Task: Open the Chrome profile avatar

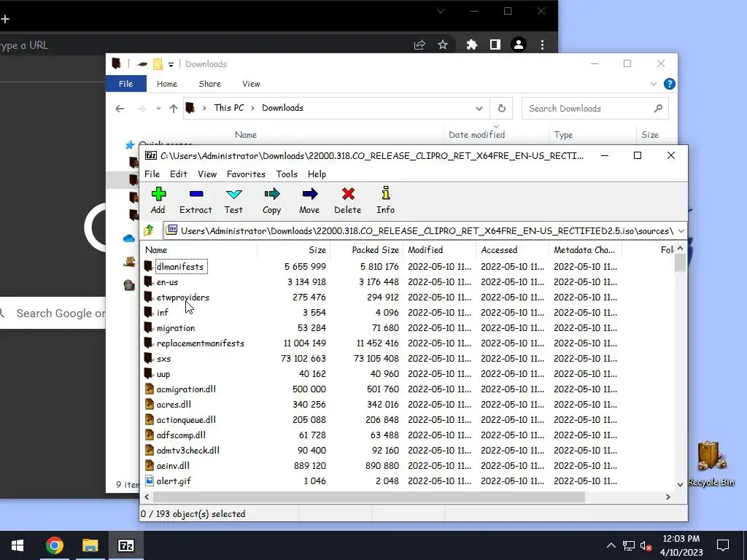Action: 519,44
